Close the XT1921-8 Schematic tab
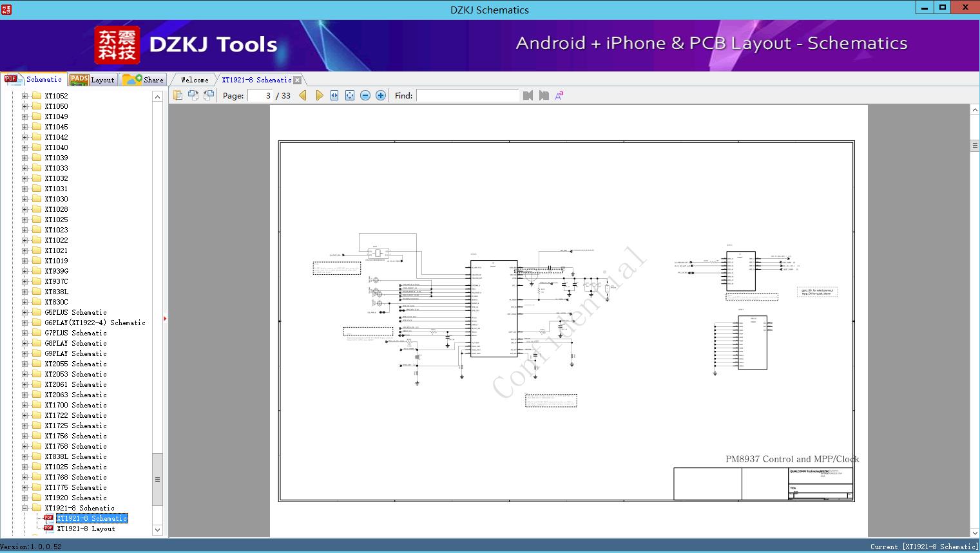Image resolution: width=980 pixels, height=553 pixels. 297,80
